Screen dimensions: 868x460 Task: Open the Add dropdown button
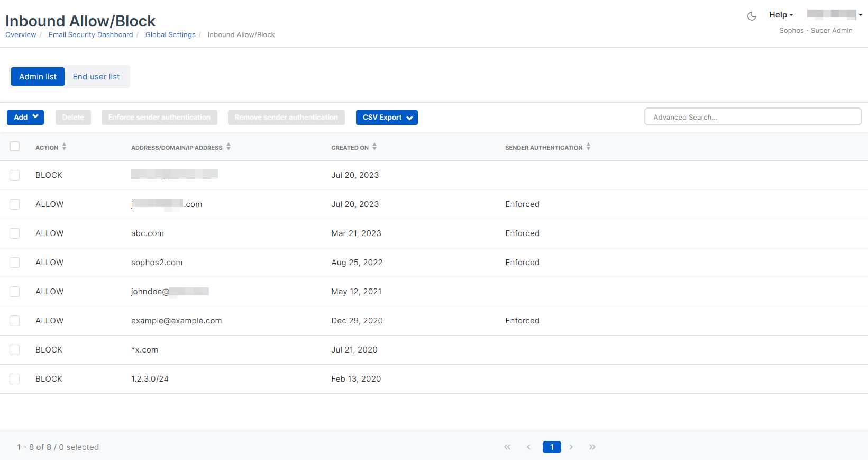pos(25,118)
